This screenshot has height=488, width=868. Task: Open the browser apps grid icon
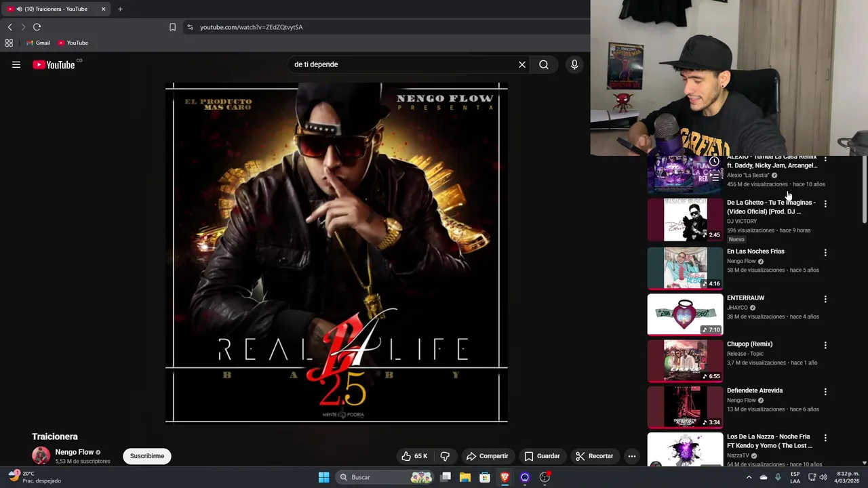(x=9, y=43)
